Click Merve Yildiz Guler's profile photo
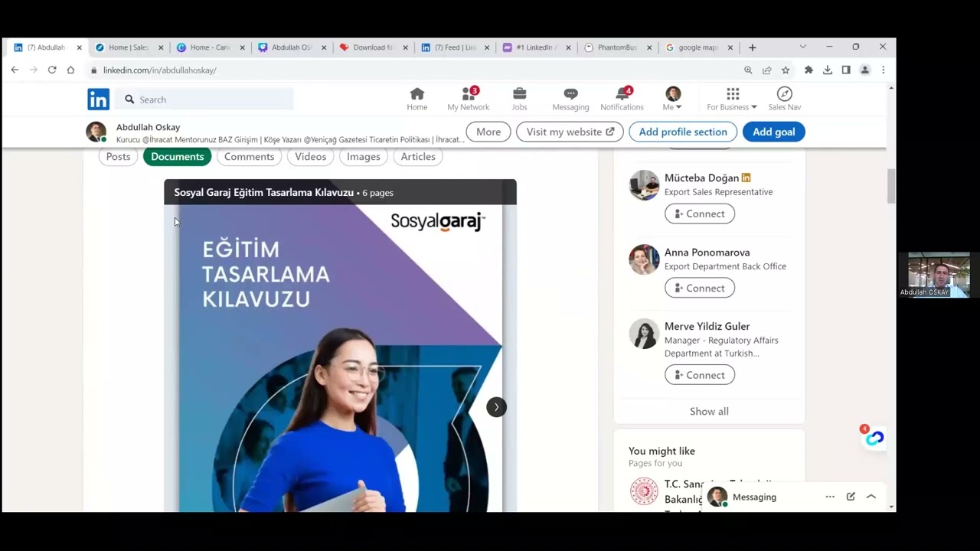This screenshot has height=551, width=980. click(x=644, y=334)
